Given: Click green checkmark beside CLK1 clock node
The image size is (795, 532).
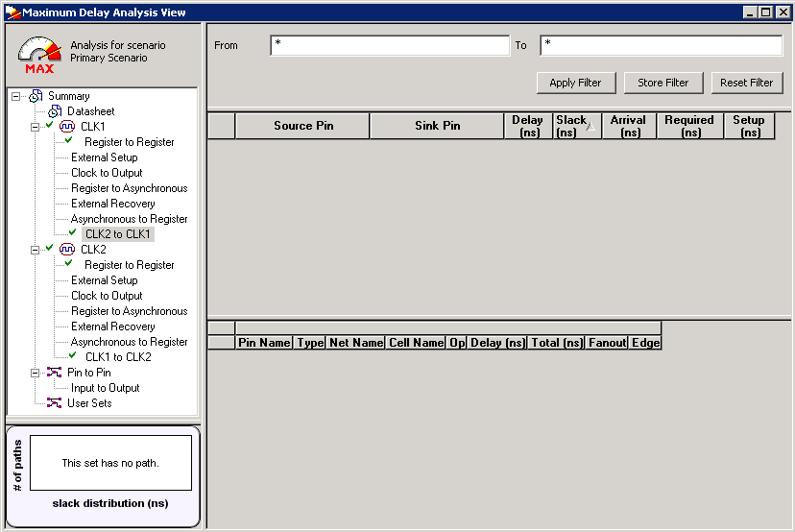Looking at the screenshot, I should point(49,125).
